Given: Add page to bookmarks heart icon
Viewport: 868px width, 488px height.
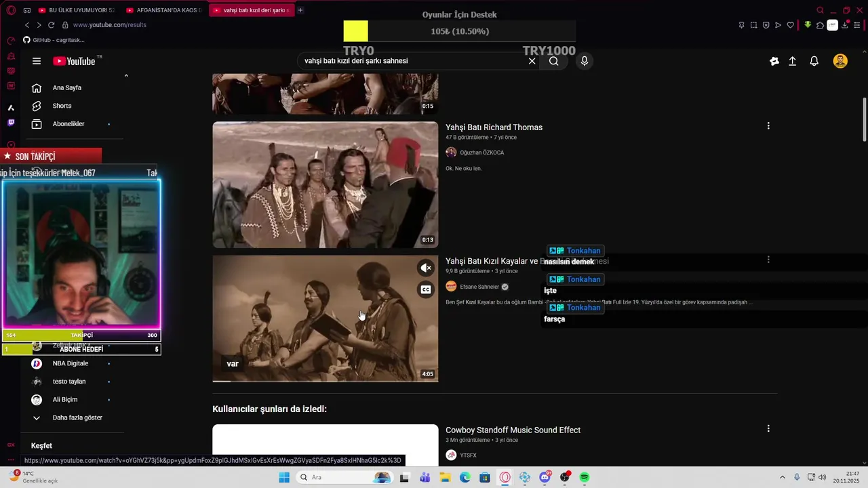Looking at the screenshot, I should 790,25.
